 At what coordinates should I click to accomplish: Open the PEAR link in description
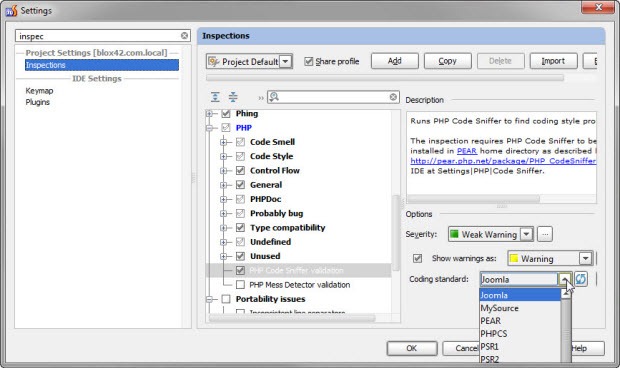[x=467, y=151]
